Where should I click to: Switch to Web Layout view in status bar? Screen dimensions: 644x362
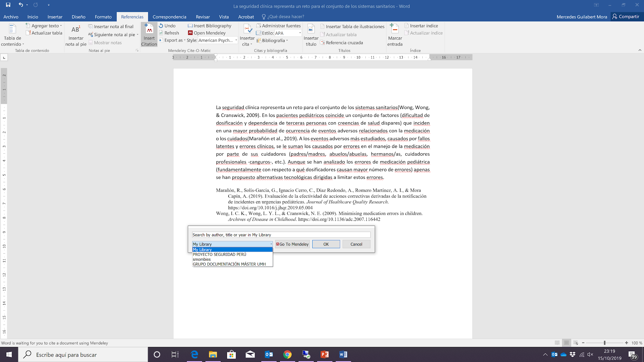pos(576,343)
